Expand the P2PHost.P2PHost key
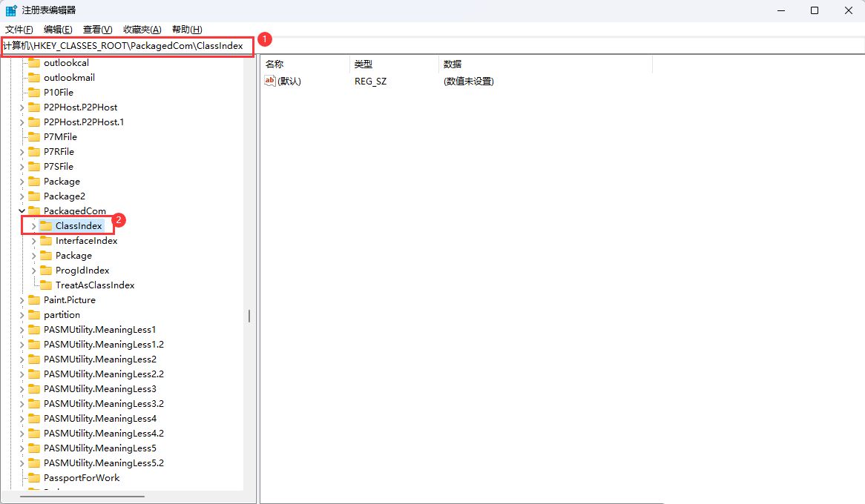 tap(21, 107)
